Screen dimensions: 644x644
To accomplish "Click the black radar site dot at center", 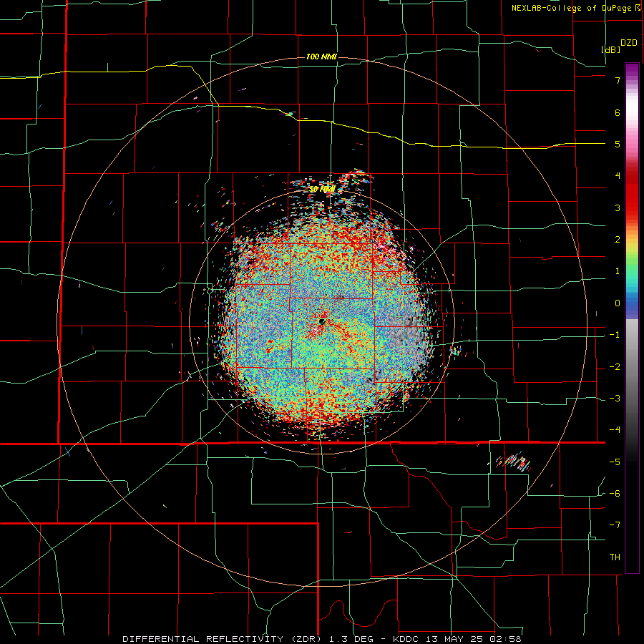I will (x=322, y=321).
